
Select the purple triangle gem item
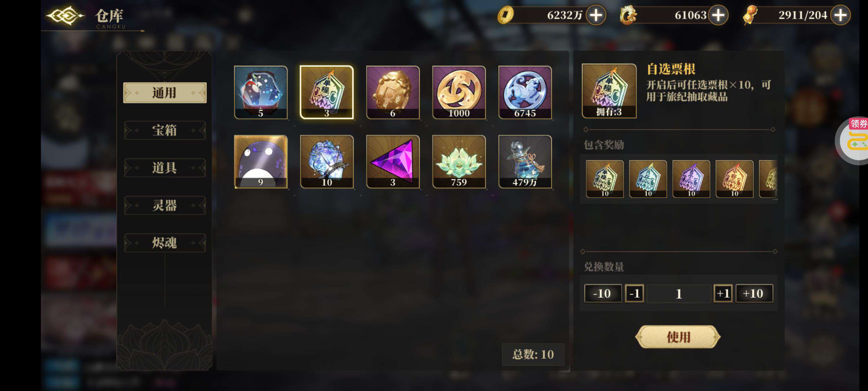(392, 162)
